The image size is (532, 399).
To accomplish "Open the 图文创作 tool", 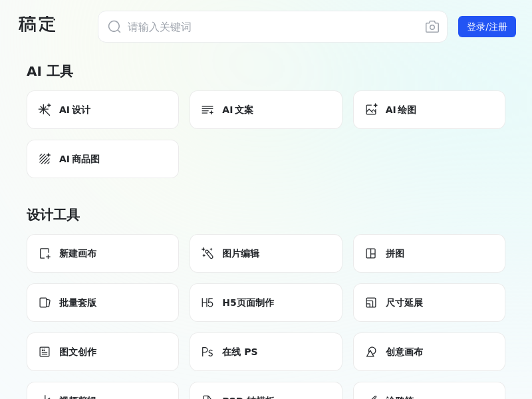I will point(102,352).
